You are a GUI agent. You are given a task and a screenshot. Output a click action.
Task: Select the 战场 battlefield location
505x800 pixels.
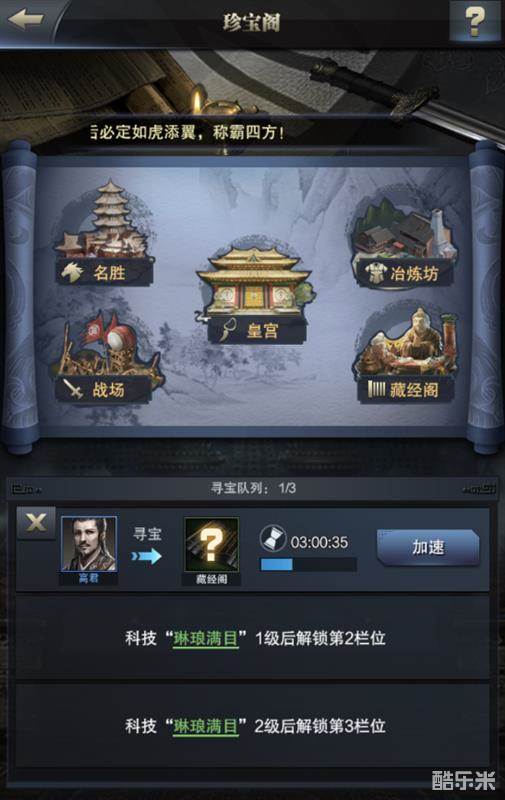pyautogui.click(x=105, y=357)
